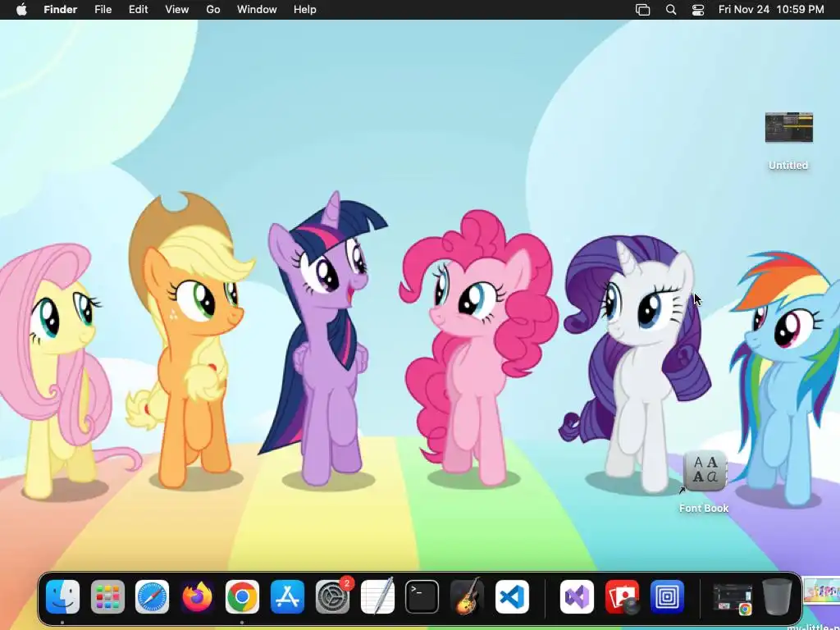Screen dimensions: 840x630
Task: Select the Font Book desktop shortcut
Action: (x=705, y=472)
